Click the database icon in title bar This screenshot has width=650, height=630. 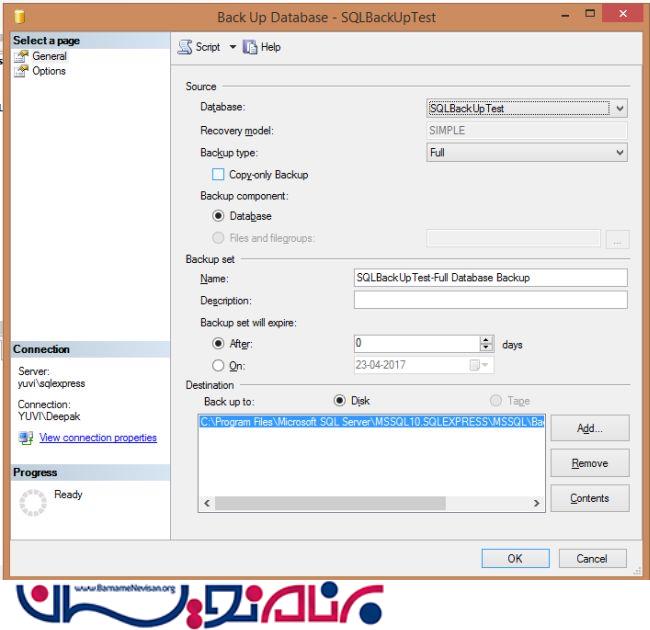(x=18, y=17)
